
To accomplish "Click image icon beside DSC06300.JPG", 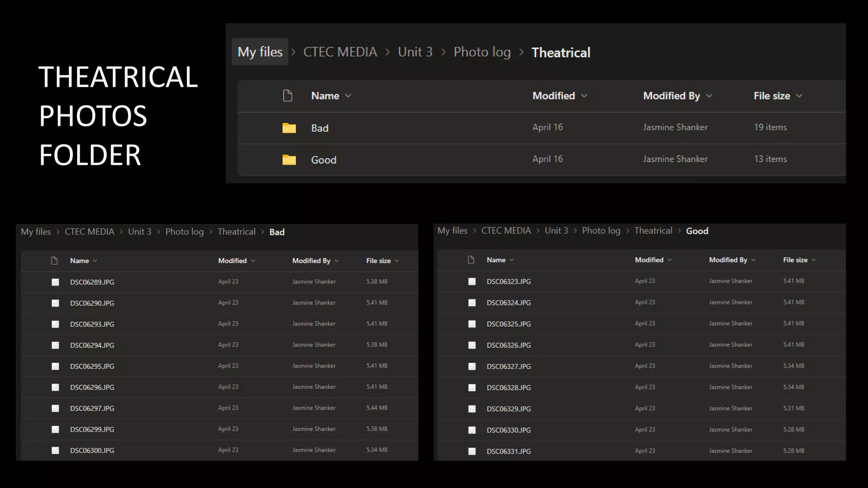I will pos(55,450).
